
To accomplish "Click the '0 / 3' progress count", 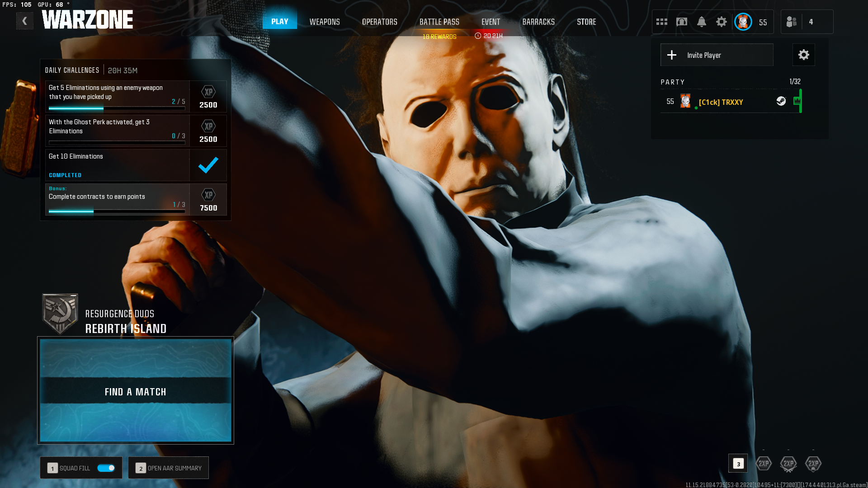I will pos(179,136).
